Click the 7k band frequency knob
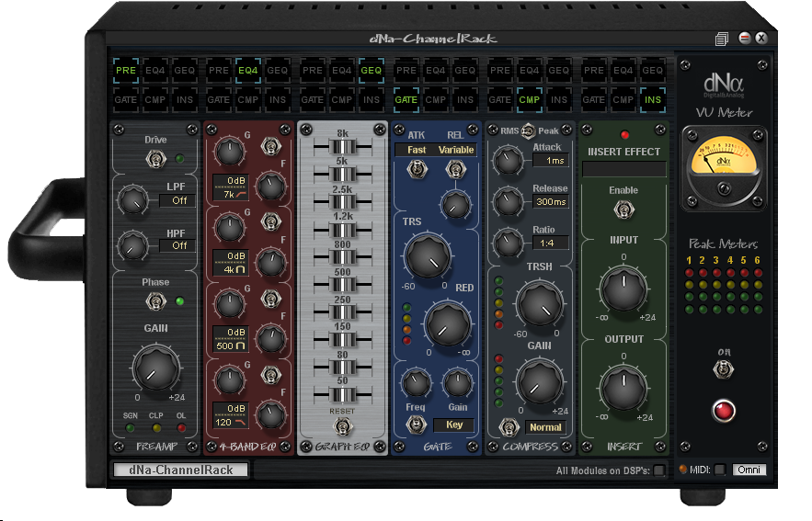The height and width of the screenshot is (521, 812). [x=270, y=187]
